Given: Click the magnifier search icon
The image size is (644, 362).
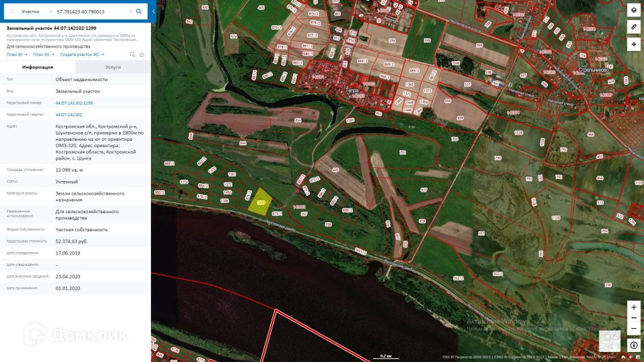Looking at the screenshot, I should pos(139,11).
